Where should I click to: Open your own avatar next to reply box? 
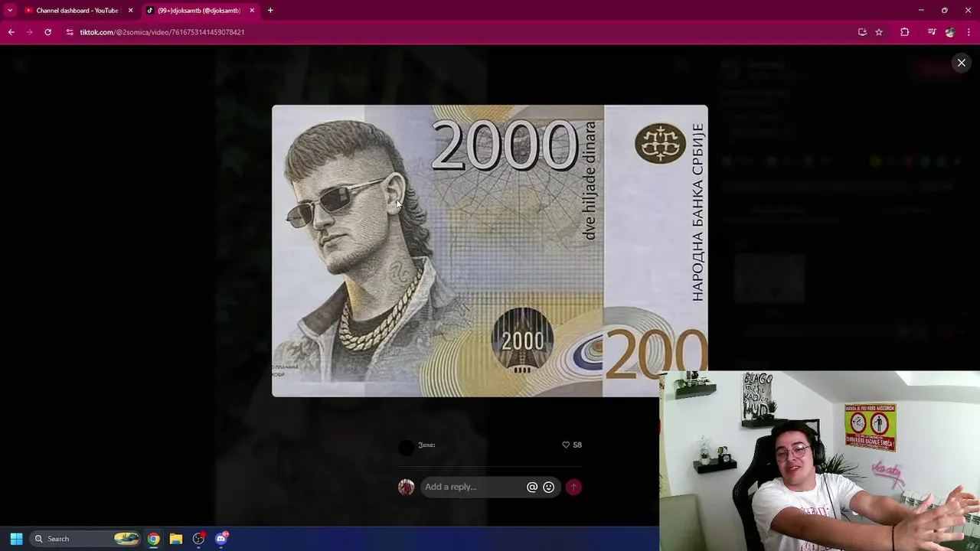click(x=406, y=487)
